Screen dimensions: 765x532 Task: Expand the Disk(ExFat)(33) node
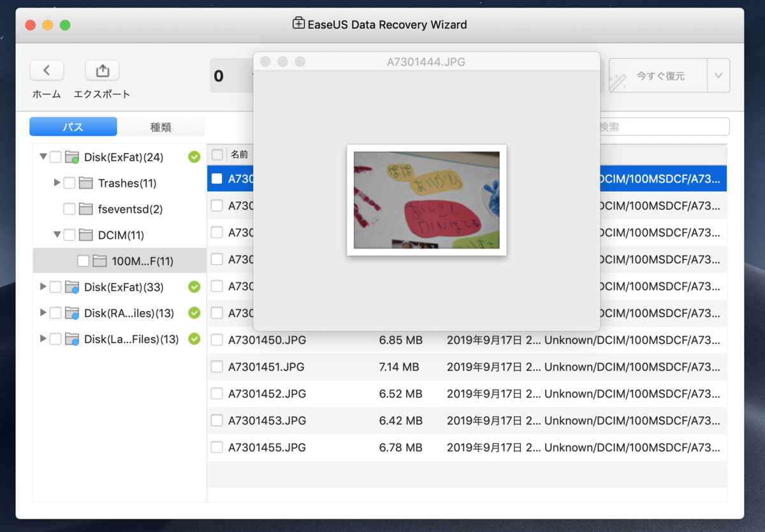(43, 287)
